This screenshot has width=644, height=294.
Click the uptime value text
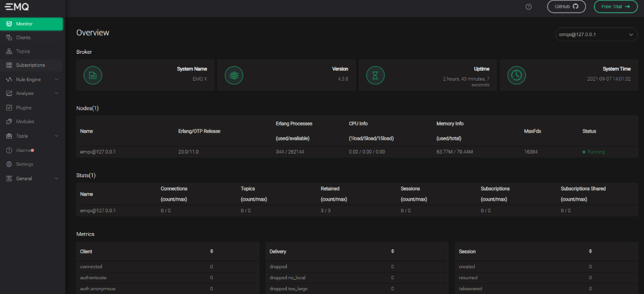tap(466, 81)
